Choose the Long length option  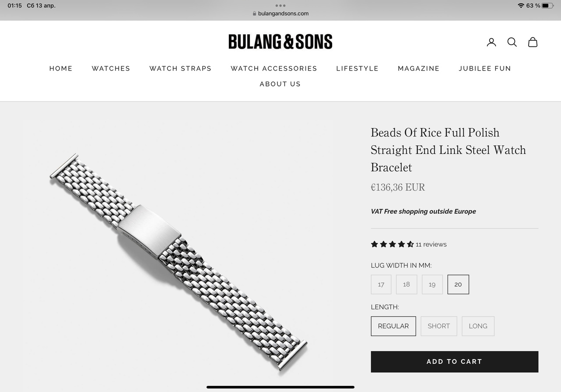[x=478, y=326]
